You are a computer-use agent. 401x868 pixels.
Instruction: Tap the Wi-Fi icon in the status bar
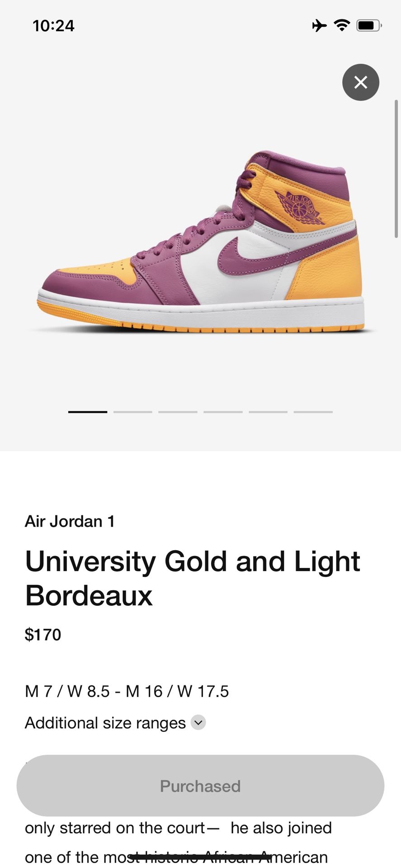tap(342, 26)
